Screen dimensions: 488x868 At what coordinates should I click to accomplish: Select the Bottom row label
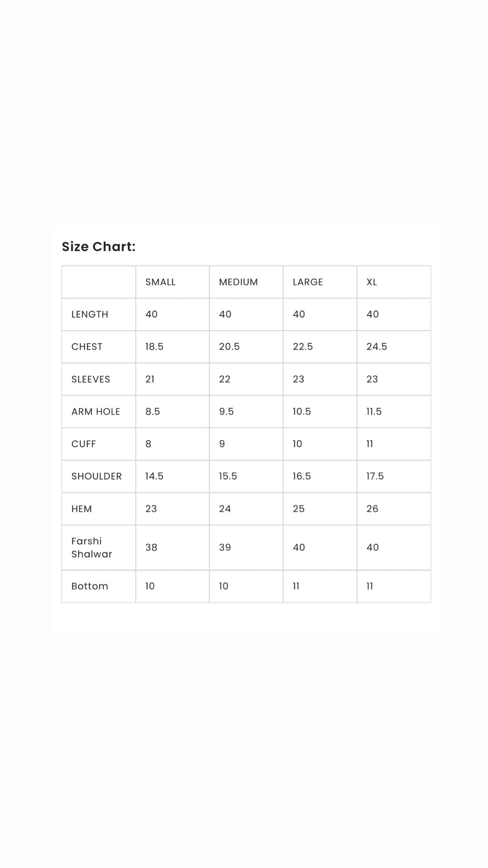click(90, 586)
